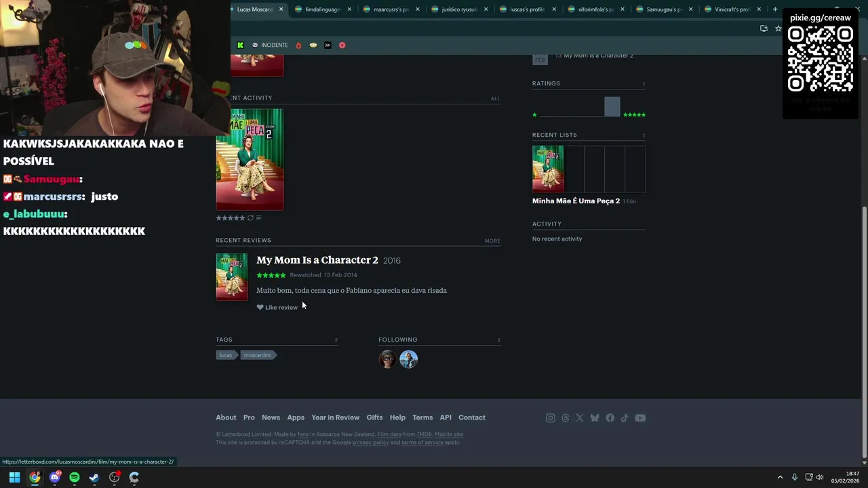Open the Terms footer link
Image resolution: width=868 pixels, height=488 pixels.
point(422,418)
